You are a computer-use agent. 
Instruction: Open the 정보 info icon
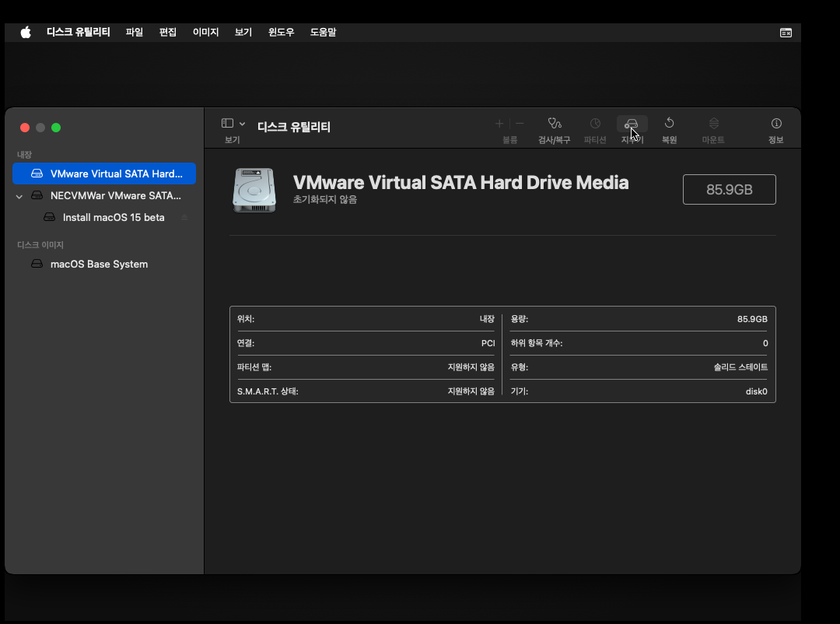click(776, 123)
